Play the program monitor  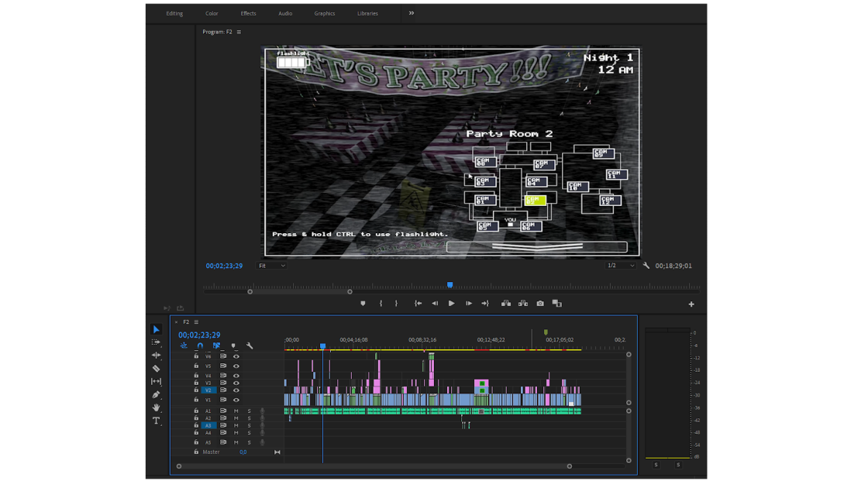click(x=452, y=304)
